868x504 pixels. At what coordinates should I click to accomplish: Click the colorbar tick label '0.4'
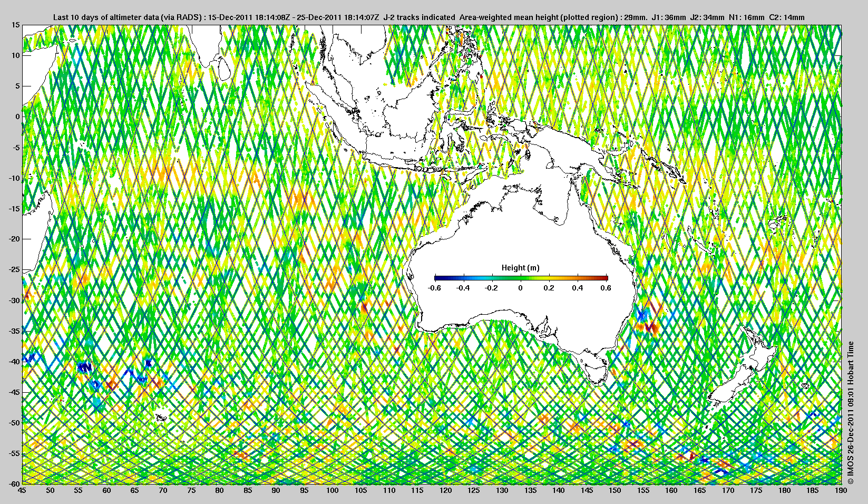click(x=578, y=288)
